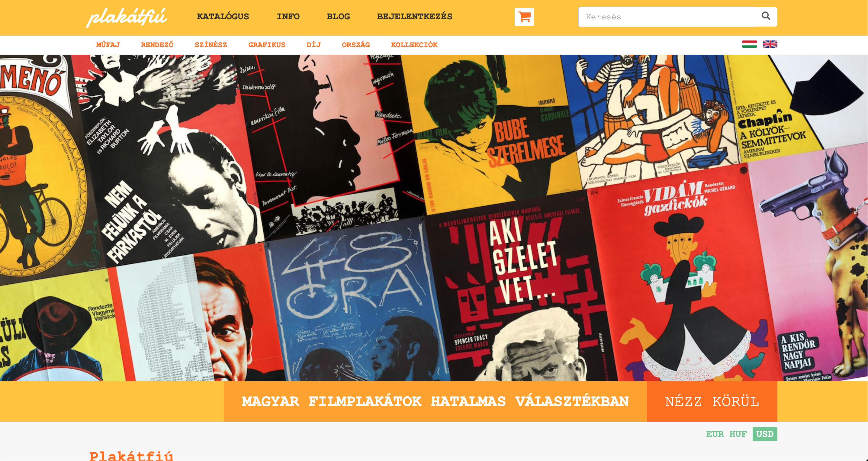Select the EUR currency option
Image resolution: width=868 pixels, height=461 pixels.
715,434
